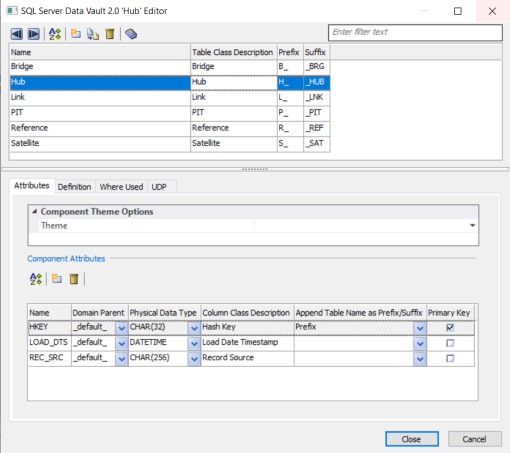Open the Where Used tab
Screen dimensions: 510x453
[121, 187]
